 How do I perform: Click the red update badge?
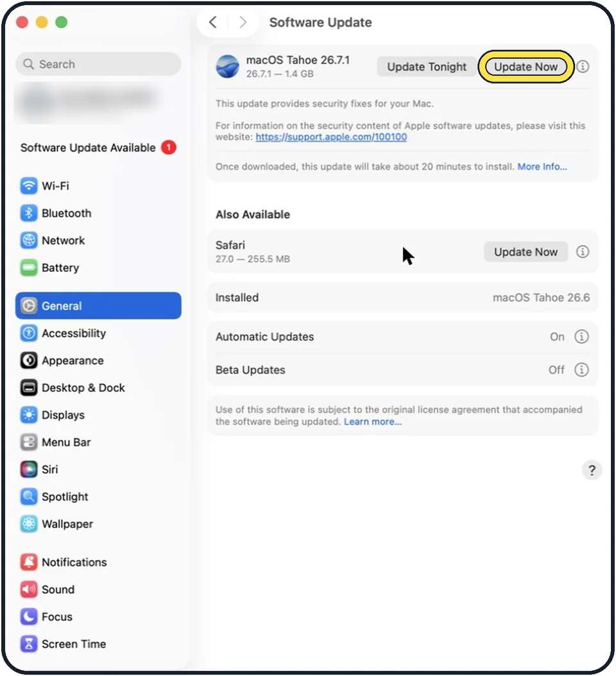[168, 148]
